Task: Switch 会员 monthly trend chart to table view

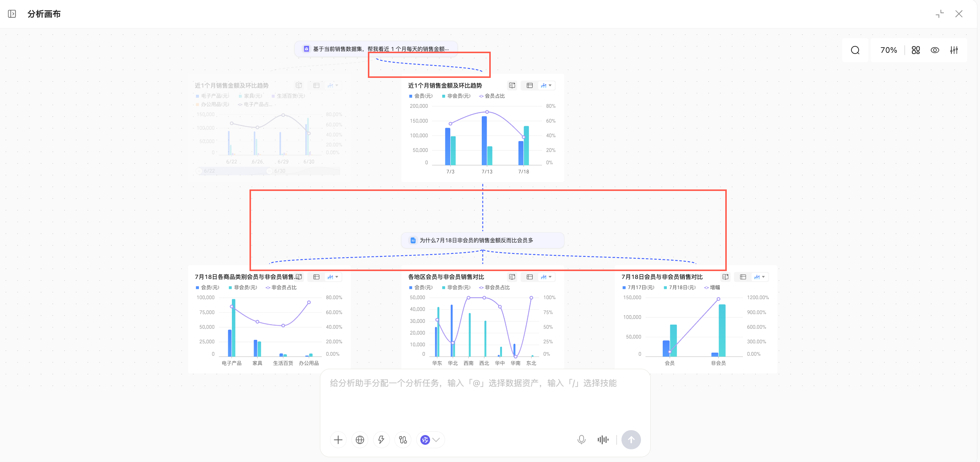Action: point(529,86)
